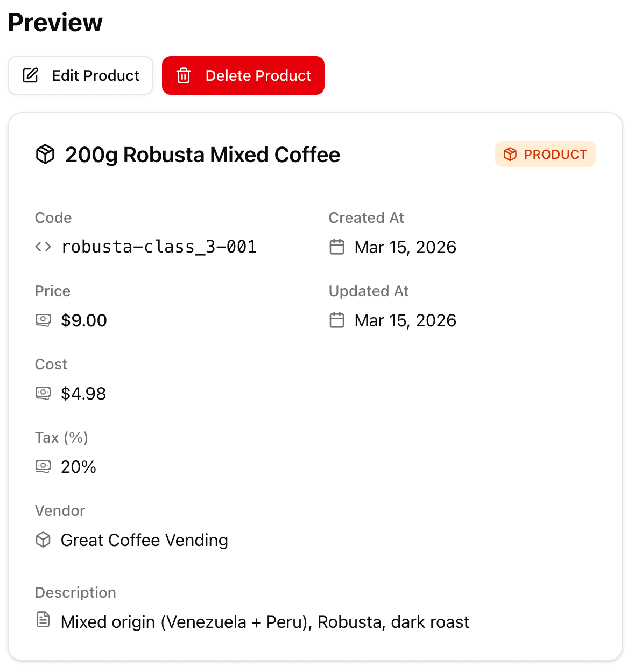Click the calendar icon under Updated At
The height and width of the screenshot is (672, 634).
(x=336, y=320)
